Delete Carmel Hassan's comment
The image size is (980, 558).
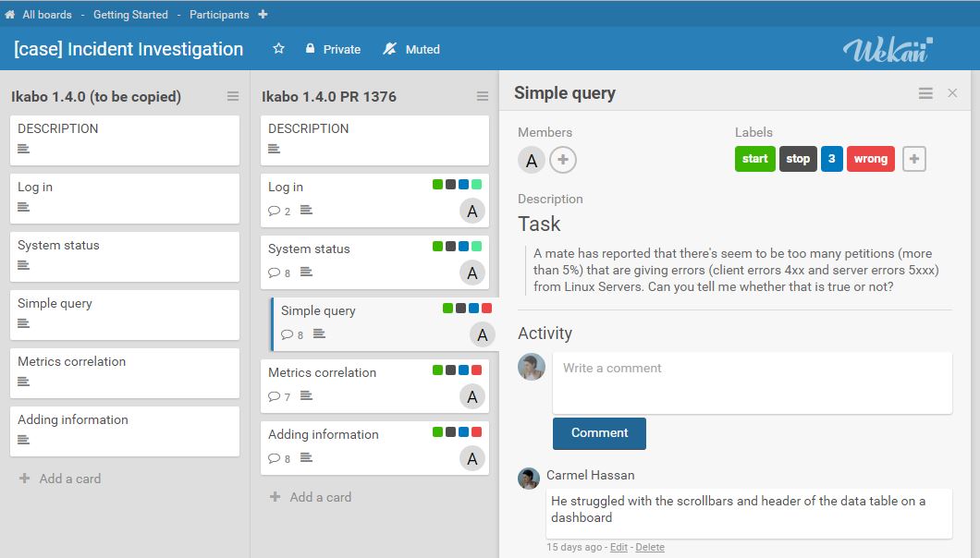point(650,548)
